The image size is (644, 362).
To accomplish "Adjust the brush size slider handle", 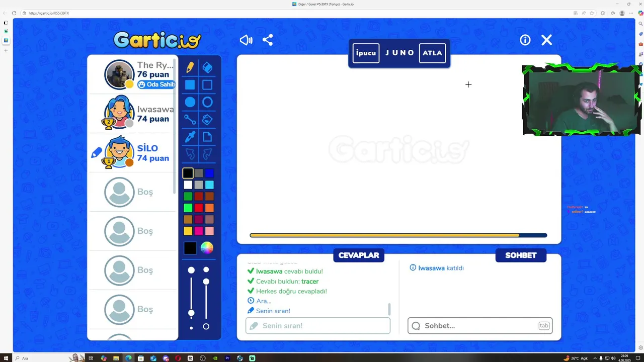I will point(191,313).
